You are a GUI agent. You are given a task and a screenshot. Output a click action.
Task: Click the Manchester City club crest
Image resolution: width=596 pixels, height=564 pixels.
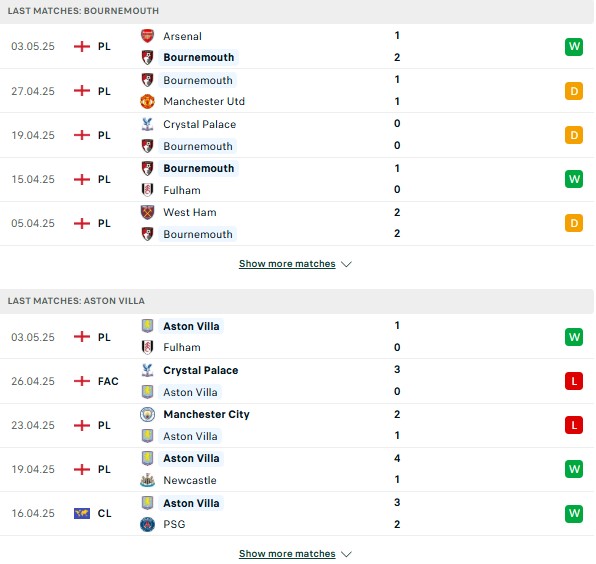(147, 414)
